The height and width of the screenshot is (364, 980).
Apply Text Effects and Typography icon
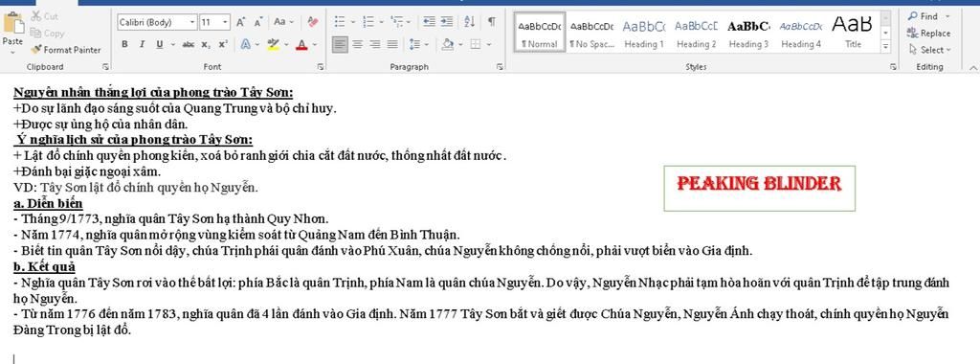245,44
